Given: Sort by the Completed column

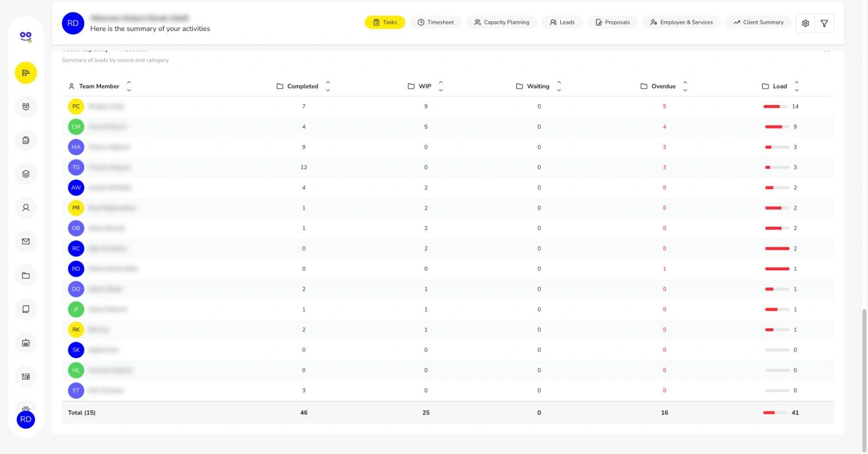Looking at the screenshot, I should [x=328, y=86].
